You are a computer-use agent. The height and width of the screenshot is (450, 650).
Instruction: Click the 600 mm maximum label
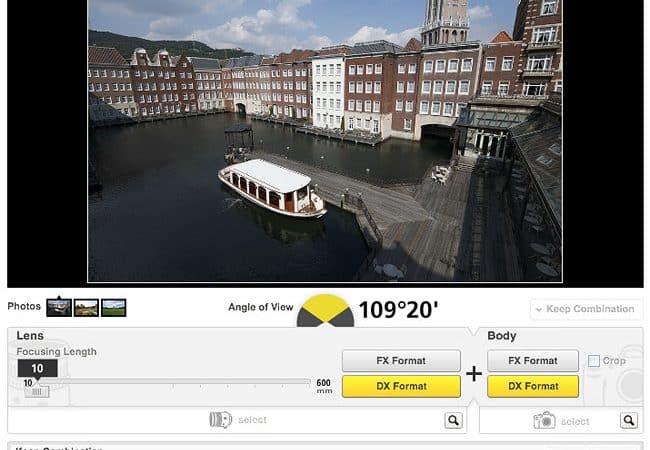[324, 386]
